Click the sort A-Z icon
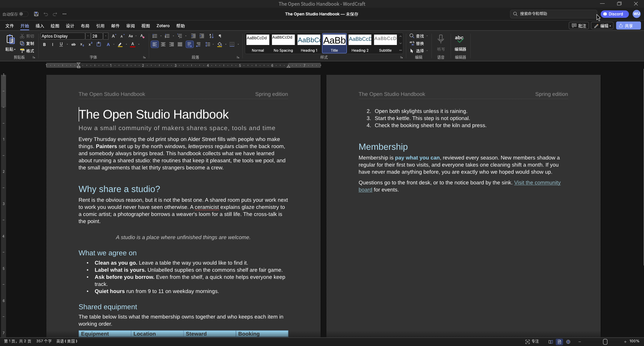This screenshot has width=644, height=346. [x=211, y=36]
